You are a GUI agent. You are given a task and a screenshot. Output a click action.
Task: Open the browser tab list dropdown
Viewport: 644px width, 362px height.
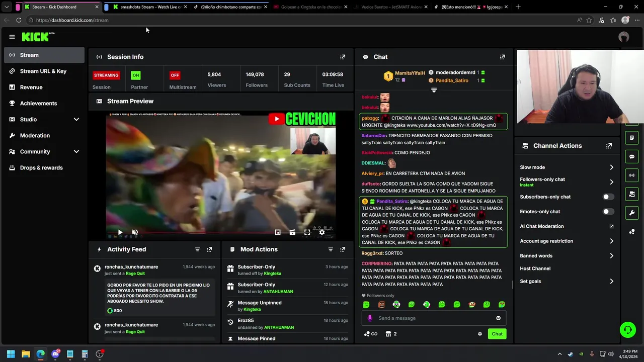pos(6,7)
